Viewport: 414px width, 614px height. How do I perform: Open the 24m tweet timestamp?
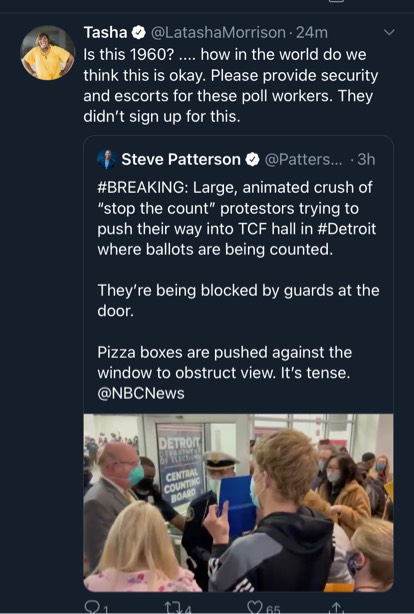[312, 33]
